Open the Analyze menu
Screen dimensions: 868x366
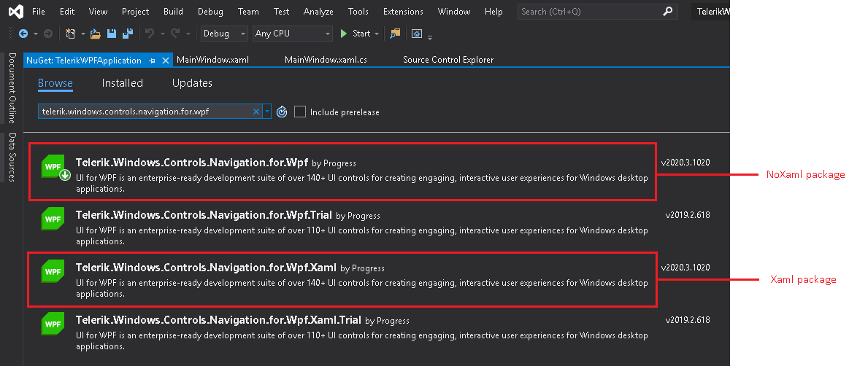[x=318, y=12]
